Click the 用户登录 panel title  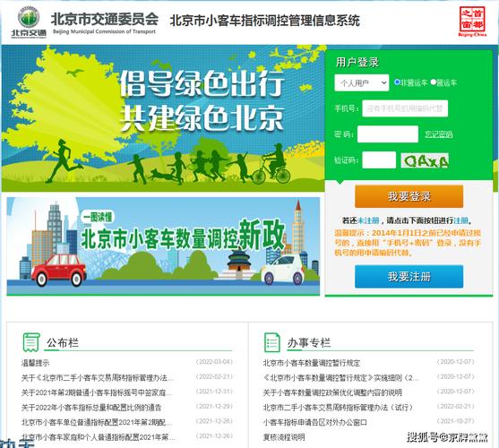click(357, 62)
